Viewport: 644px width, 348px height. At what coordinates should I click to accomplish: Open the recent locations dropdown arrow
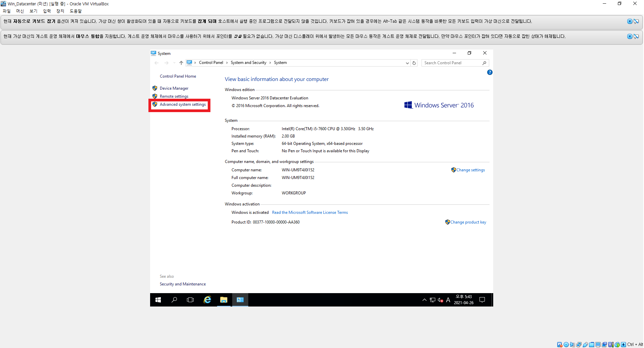pos(174,63)
